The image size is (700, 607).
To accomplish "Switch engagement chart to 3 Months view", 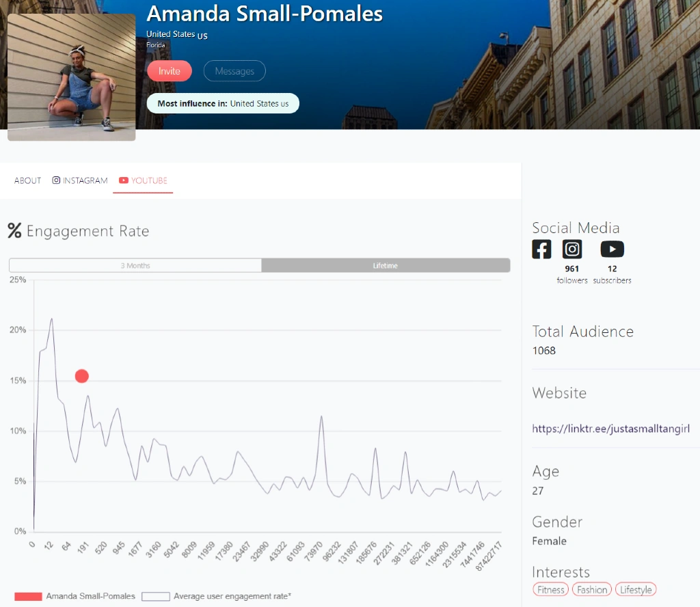I will point(135,265).
